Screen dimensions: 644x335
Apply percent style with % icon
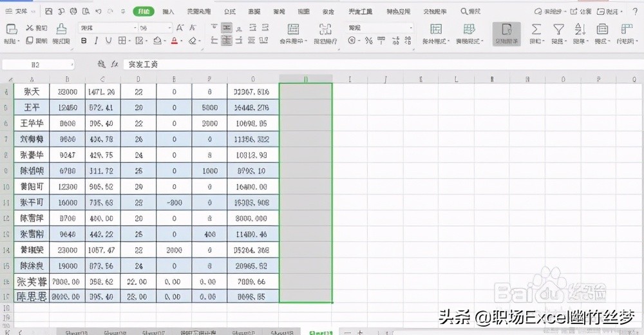tap(368, 41)
